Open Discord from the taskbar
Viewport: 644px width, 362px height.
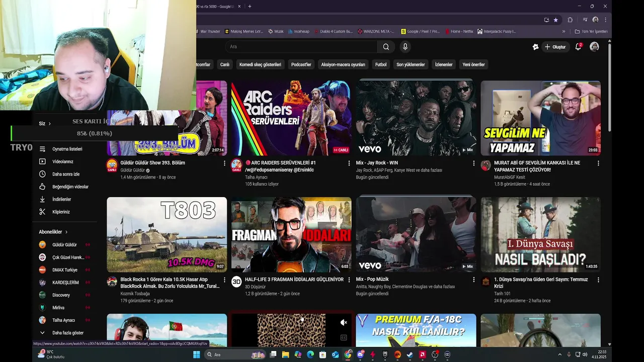point(360,354)
